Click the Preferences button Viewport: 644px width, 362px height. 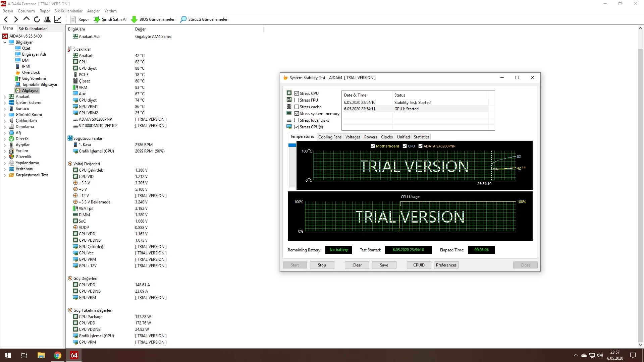tap(446, 265)
